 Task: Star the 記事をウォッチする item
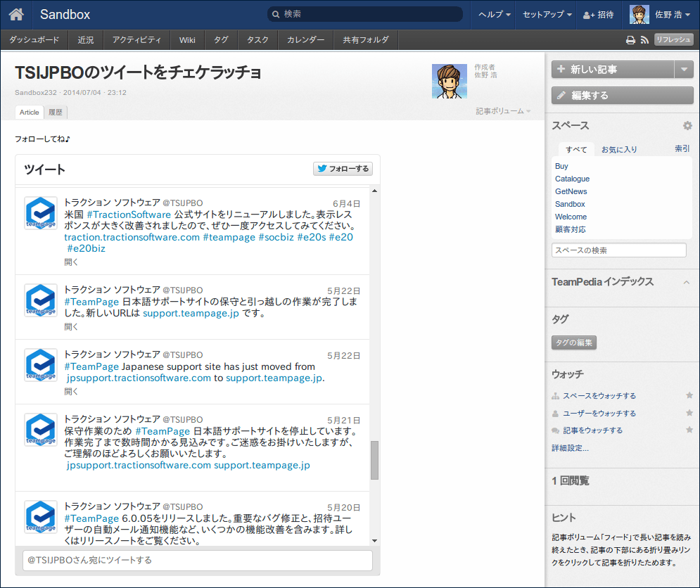tap(689, 430)
